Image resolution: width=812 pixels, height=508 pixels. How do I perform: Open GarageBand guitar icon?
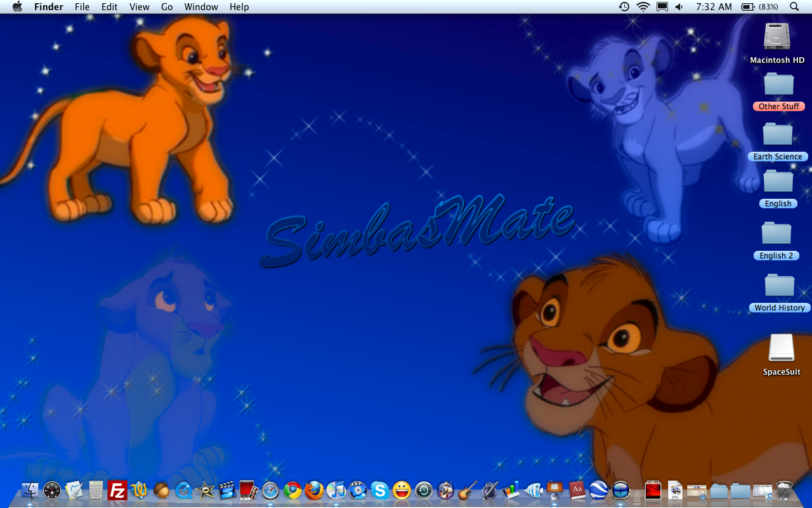pyautogui.click(x=468, y=490)
